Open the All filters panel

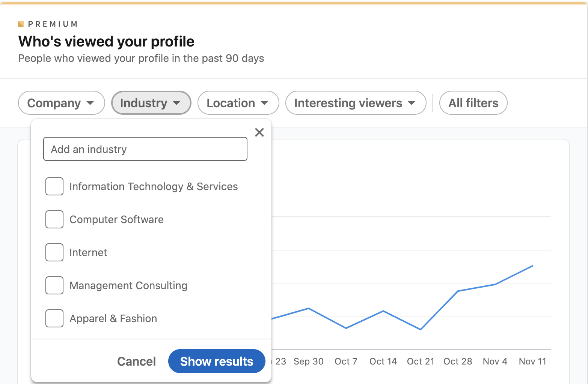click(x=473, y=103)
